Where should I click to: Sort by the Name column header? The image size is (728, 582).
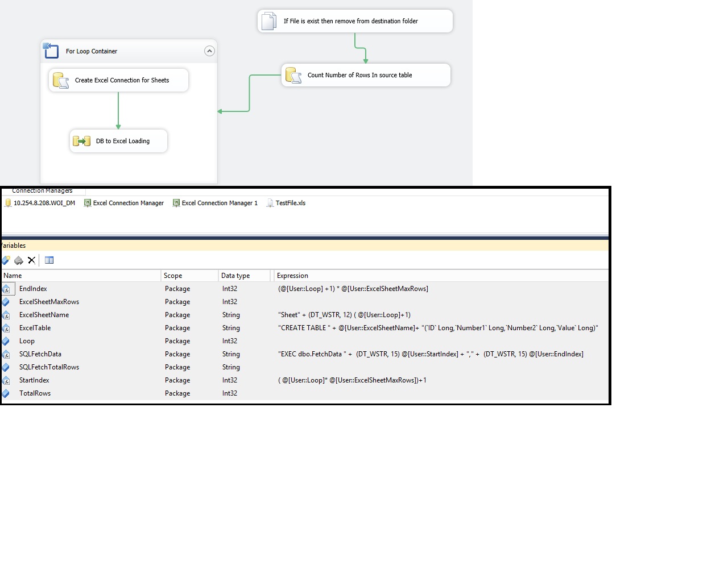81,276
